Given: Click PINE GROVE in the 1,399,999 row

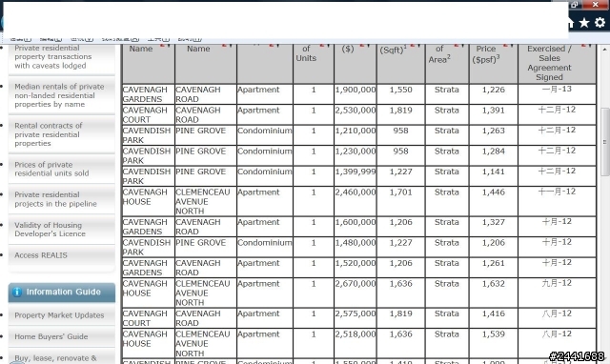Looking at the screenshot, I should point(201,172).
